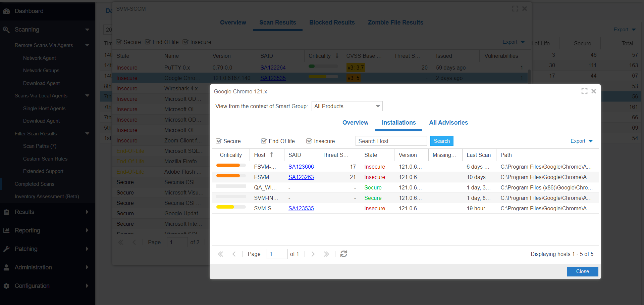Screen dimensions: 644x305
Task: Click the refresh icon in the Installations pager
Action: [x=343, y=254]
